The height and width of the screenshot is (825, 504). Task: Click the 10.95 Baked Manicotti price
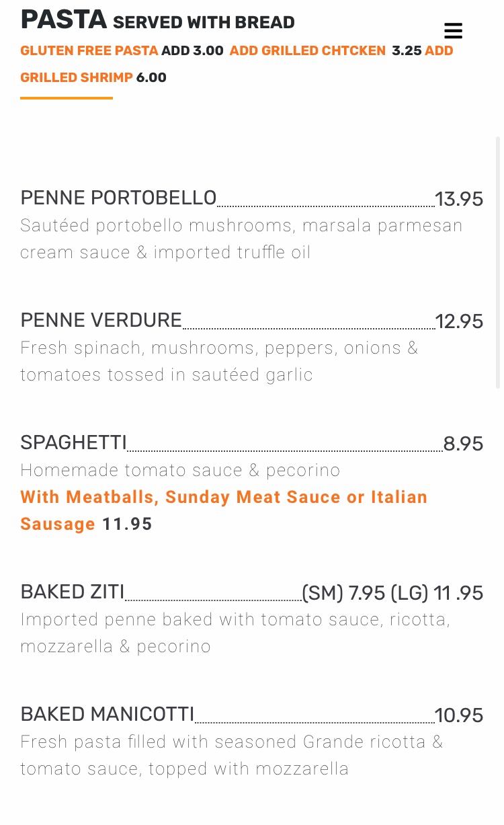click(459, 715)
